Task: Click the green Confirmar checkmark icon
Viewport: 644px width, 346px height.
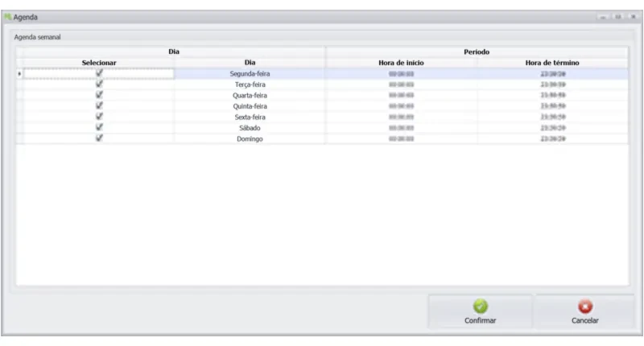Action: pos(480,307)
